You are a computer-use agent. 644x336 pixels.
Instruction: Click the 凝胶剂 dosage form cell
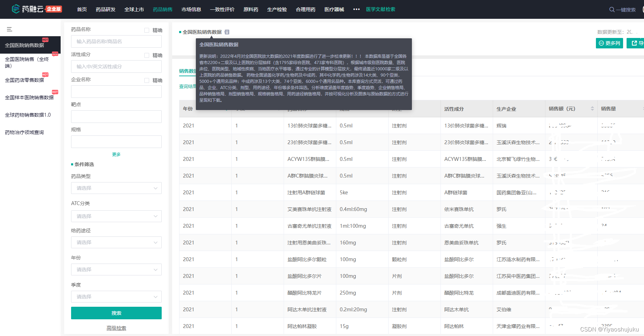click(x=399, y=326)
